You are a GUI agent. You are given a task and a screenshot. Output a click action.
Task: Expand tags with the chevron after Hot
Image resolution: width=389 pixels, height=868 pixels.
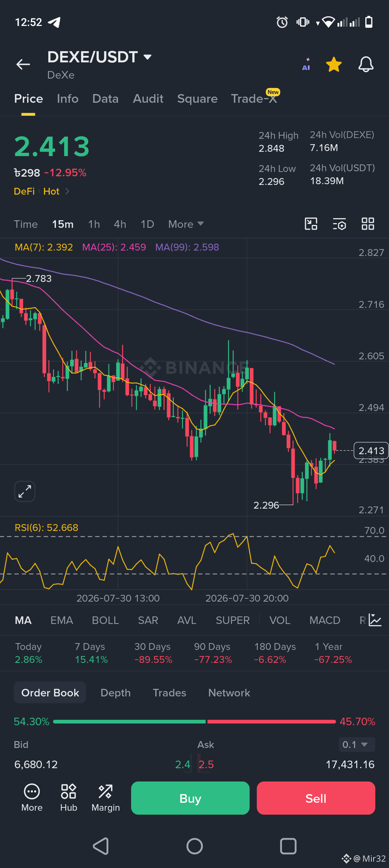point(67,191)
